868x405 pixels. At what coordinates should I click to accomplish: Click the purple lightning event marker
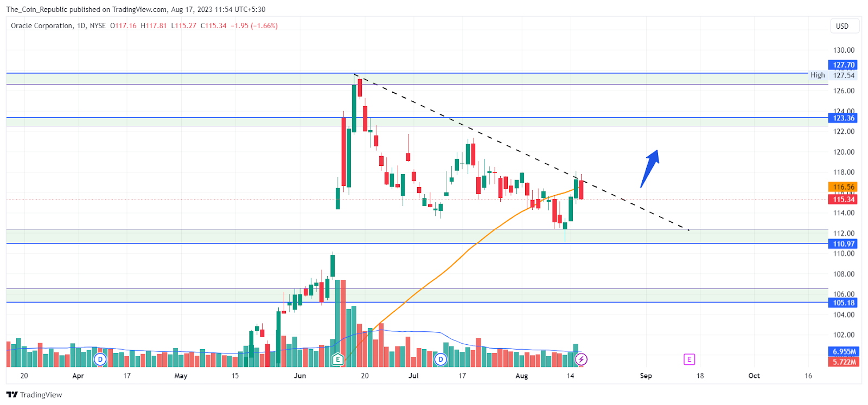tap(581, 359)
